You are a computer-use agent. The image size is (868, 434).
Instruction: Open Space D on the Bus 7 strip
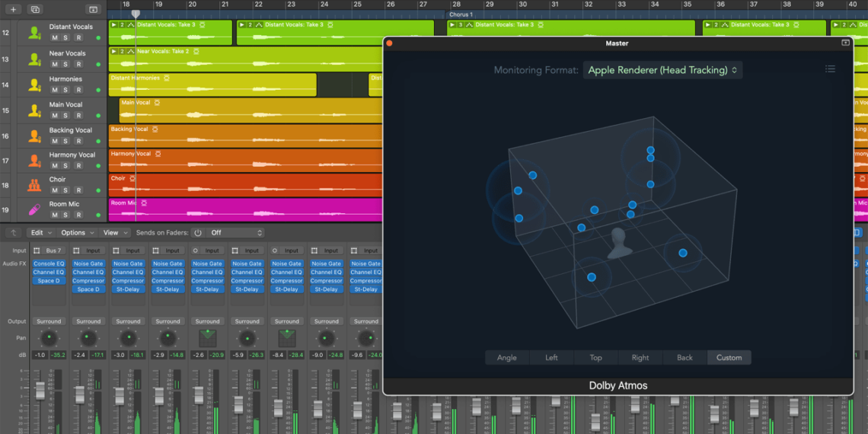(49, 281)
